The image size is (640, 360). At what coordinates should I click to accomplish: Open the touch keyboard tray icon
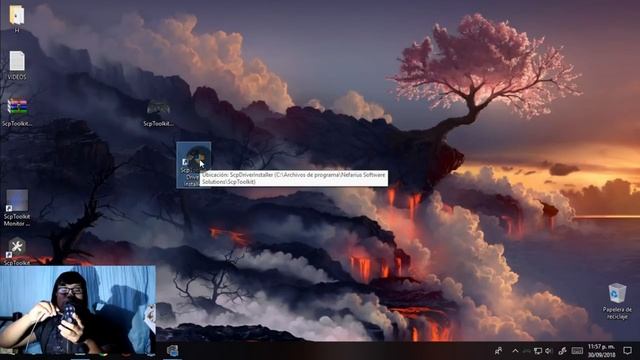[x=577, y=351]
